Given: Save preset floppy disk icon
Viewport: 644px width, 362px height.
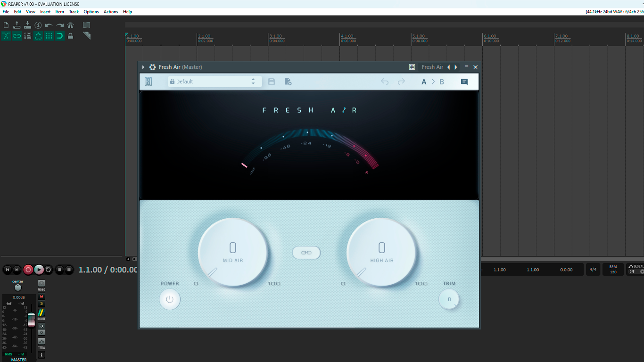Looking at the screenshot, I should 272,82.
